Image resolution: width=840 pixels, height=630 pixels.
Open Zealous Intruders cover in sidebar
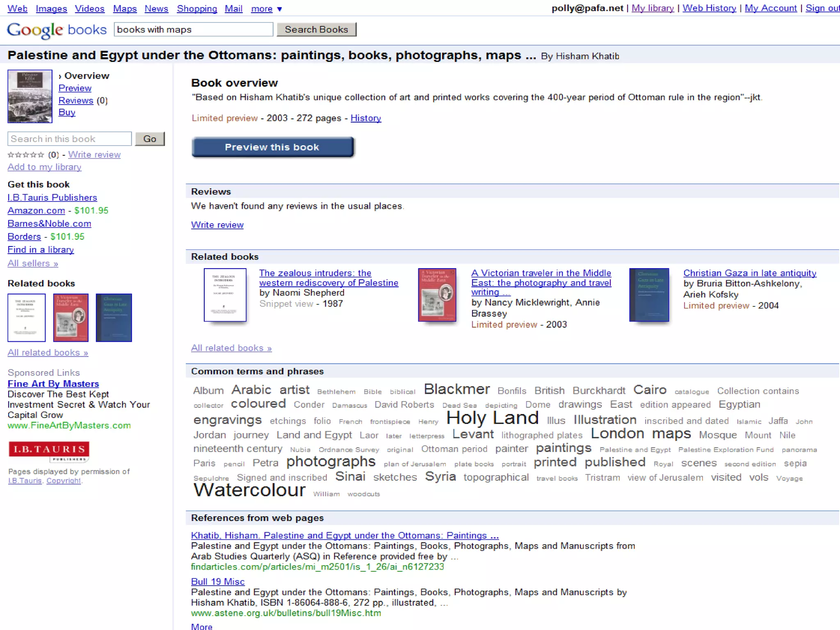[x=27, y=317]
